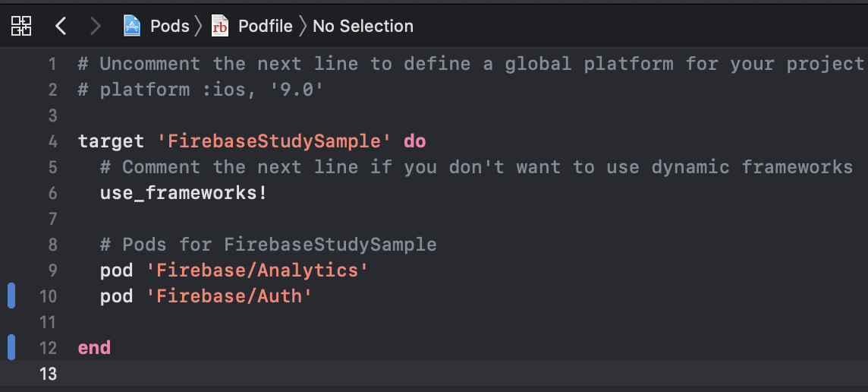Go back with the left chevron arrow
This screenshot has width=868, height=392.
point(61,26)
